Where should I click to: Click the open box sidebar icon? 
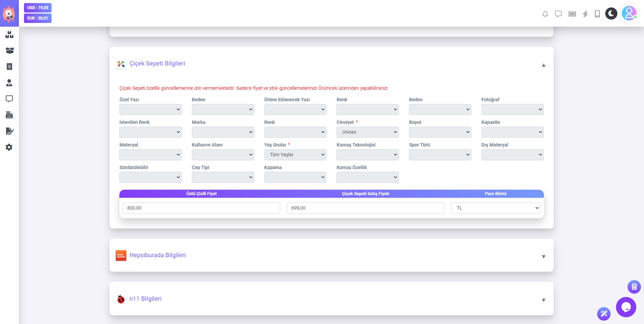[9, 51]
